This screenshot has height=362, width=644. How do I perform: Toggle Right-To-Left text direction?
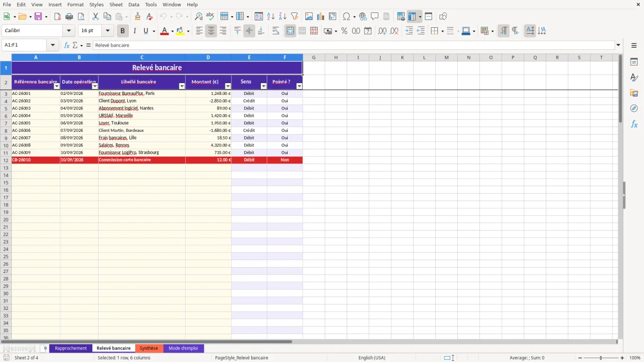(515, 31)
